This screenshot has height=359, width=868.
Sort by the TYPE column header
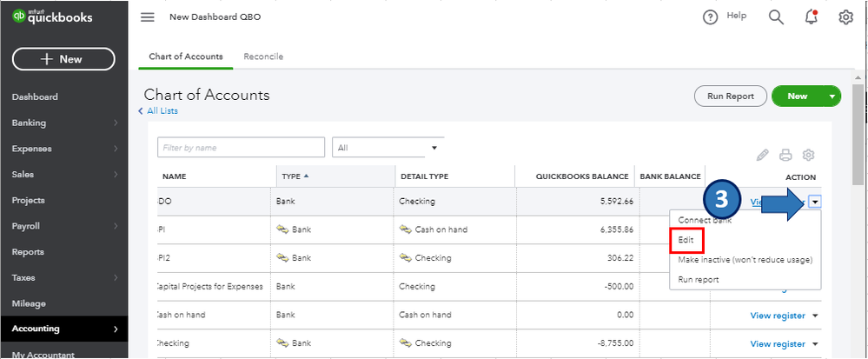pos(292,176)
